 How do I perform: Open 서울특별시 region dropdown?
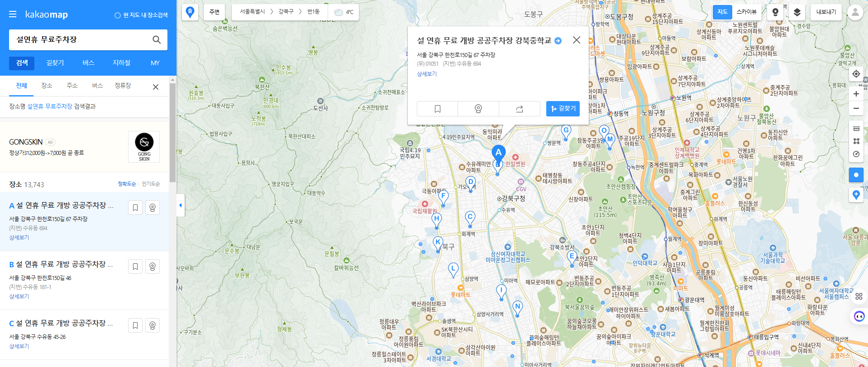[252, 12]
